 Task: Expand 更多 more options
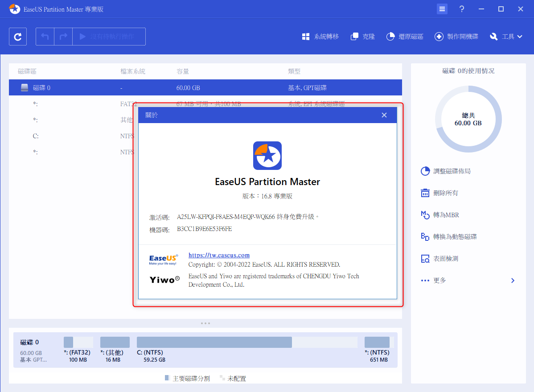(468, 281)
